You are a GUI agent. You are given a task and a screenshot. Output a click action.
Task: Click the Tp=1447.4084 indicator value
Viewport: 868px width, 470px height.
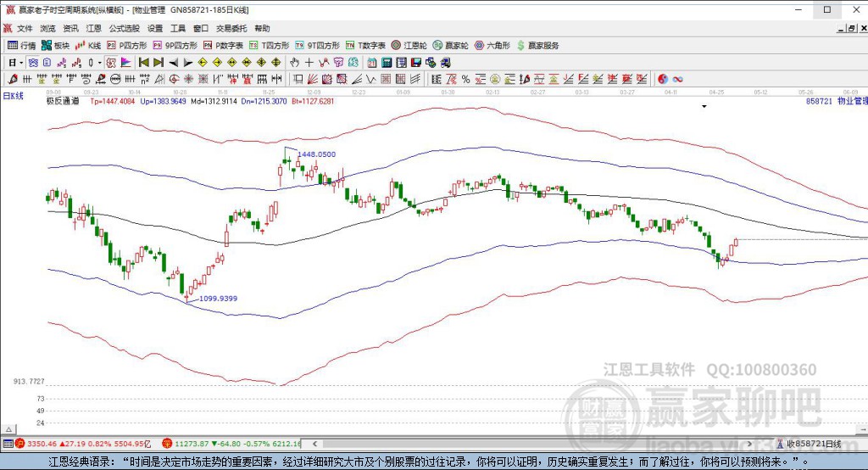click(x=113, y=101)
